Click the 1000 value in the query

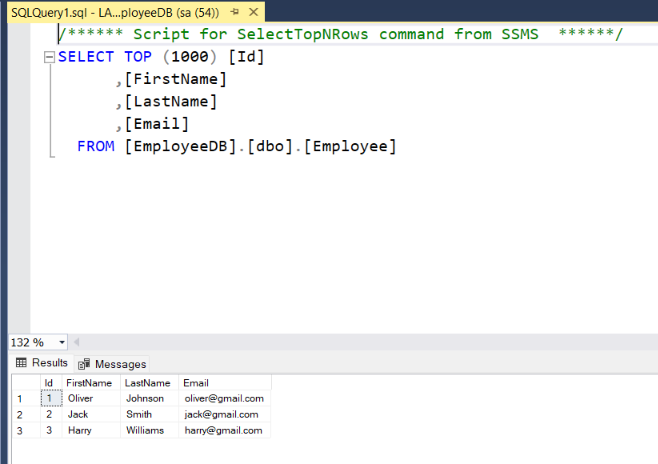pos(190,57)
